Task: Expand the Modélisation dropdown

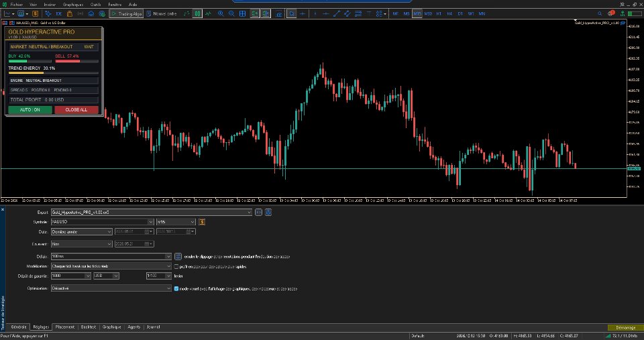Action: pos(168,266)
